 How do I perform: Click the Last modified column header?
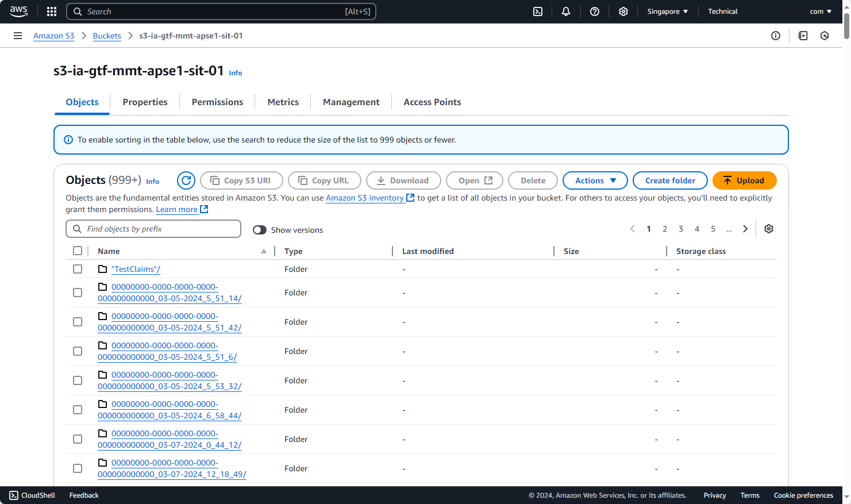428,251
